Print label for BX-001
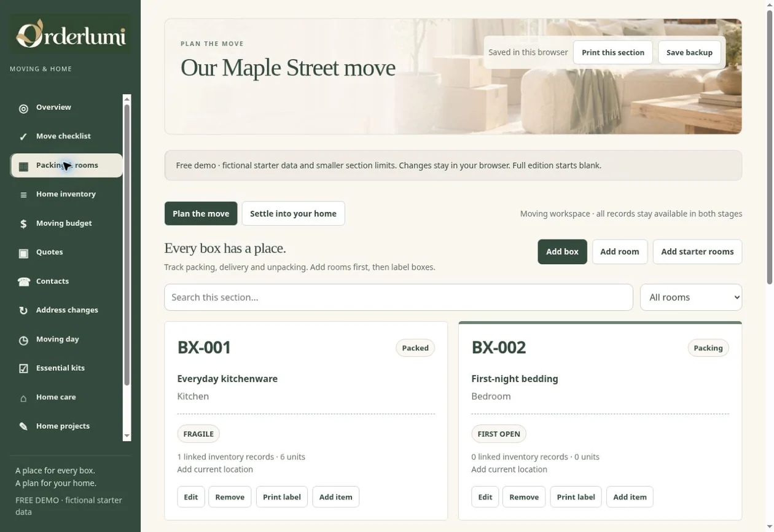Viewport: 774px width, 532px height. coord(282,497)
